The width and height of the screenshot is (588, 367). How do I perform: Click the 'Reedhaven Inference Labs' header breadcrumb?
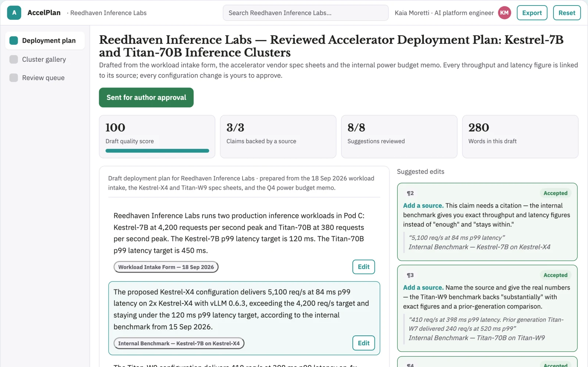coord(108,13)
